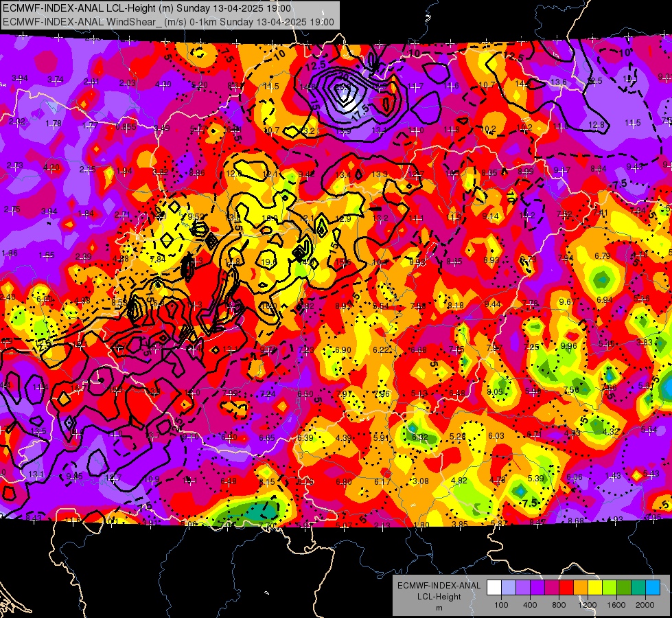
Task: Click the legend's 'LCL-Height' label
Action: pos(439,597)
